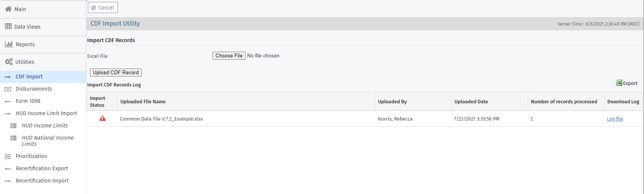The height and width of the screenshot is (194, 644).
Task: Click the Prioritization list icon
Action: [8, 157]
